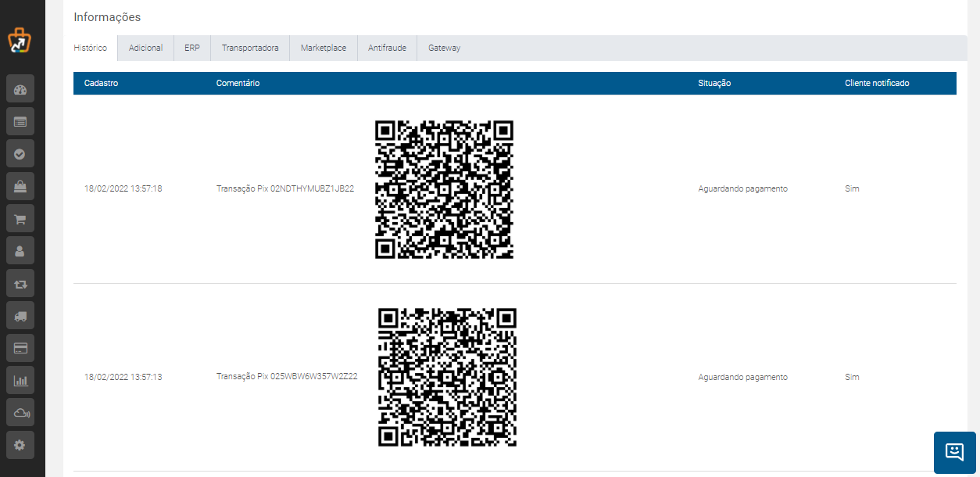Open the list/catalog window icon in sidebar
The image size is (980, 477).
pyautogui.click(x=20, y=121)
